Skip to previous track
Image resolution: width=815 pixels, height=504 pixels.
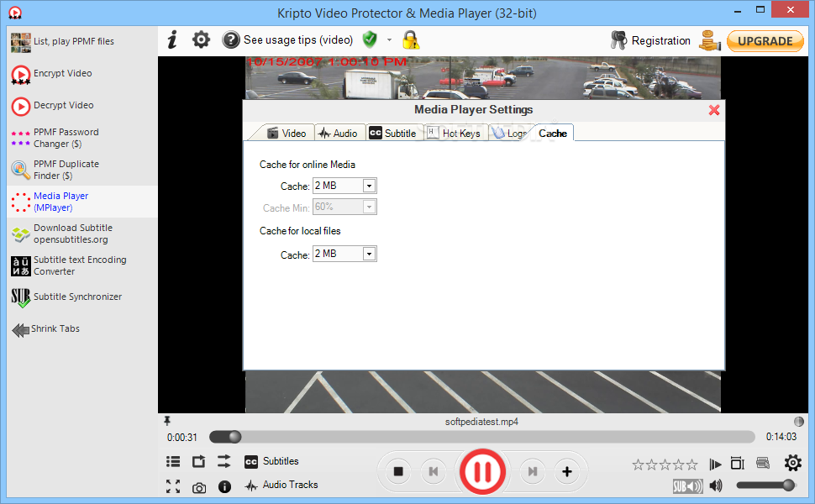pos(434,471)
